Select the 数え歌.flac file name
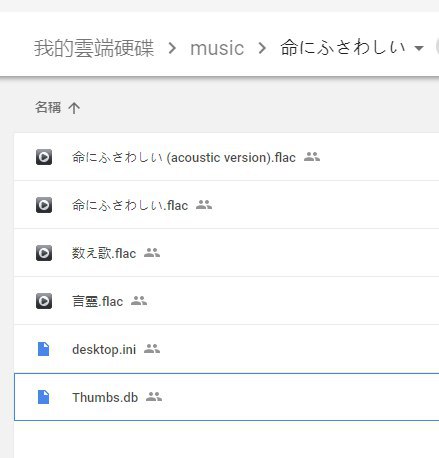Screen dimensions: 439x458 (x=104, y=253)
